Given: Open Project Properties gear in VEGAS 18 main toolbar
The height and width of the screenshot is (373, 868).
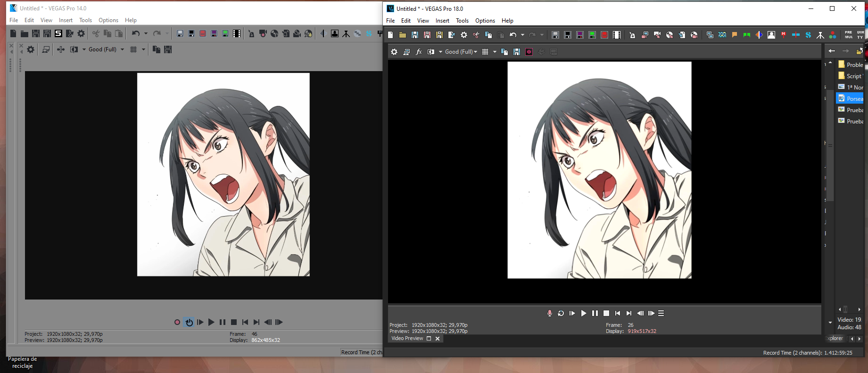Looking at the screenshot, I should pos(464,35).
